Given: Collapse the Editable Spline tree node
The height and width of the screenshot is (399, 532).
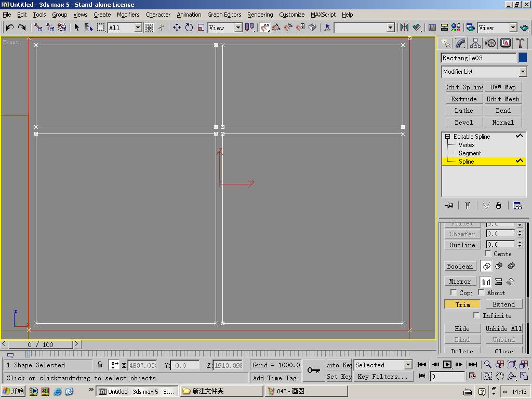Looking at the screenshot, I should (x=447, y=137).
